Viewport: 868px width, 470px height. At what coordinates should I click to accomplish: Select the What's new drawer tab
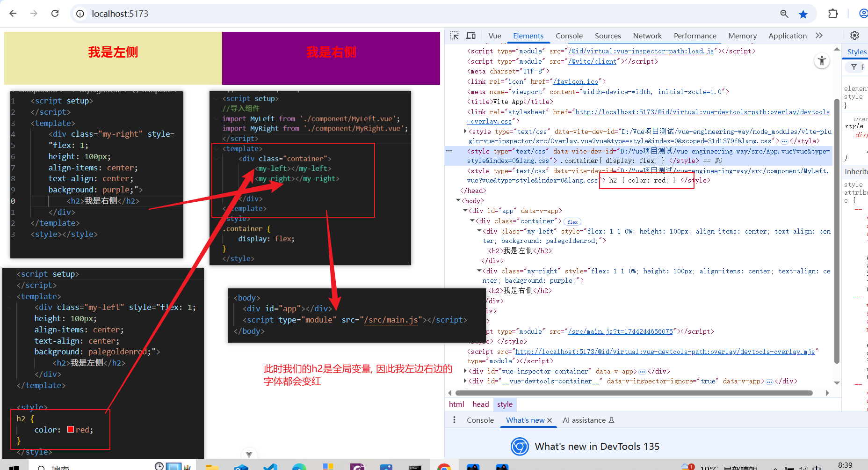(x=525, y=420)
